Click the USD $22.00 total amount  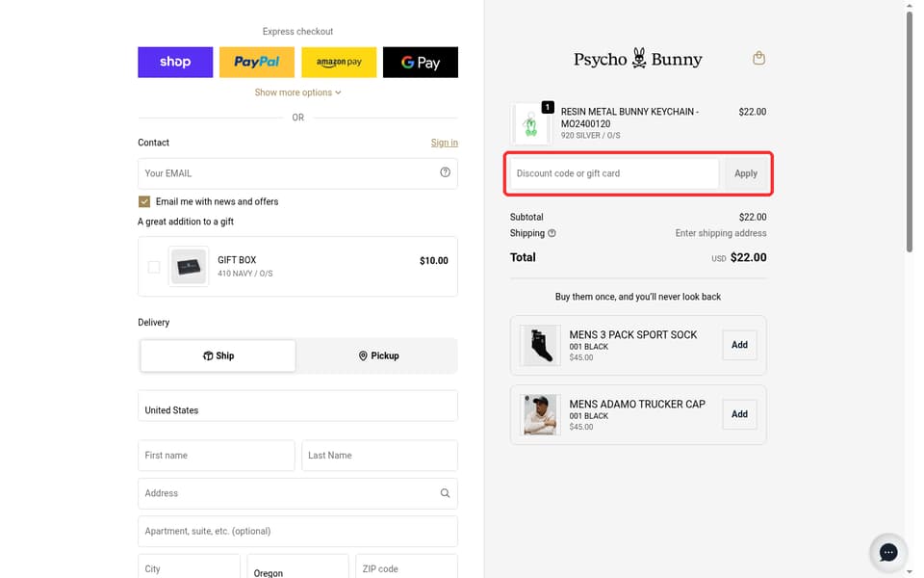[x=739, y=258]
